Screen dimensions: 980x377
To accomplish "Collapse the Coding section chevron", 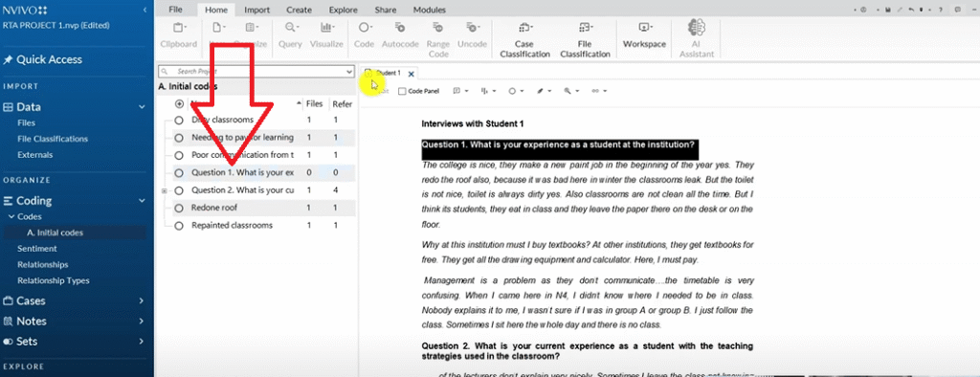I will [x=142, y=201].
